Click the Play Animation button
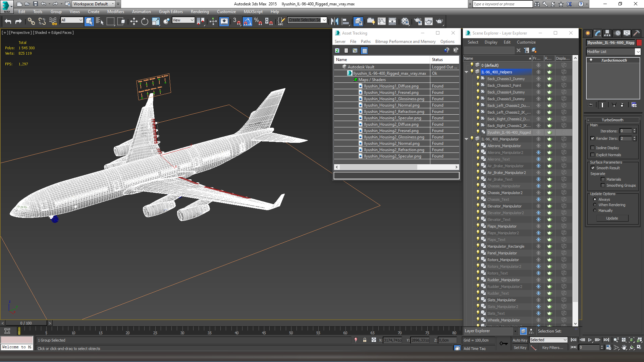Image resolution: width=644 pixels, height=362 pixels. point(590,340)
